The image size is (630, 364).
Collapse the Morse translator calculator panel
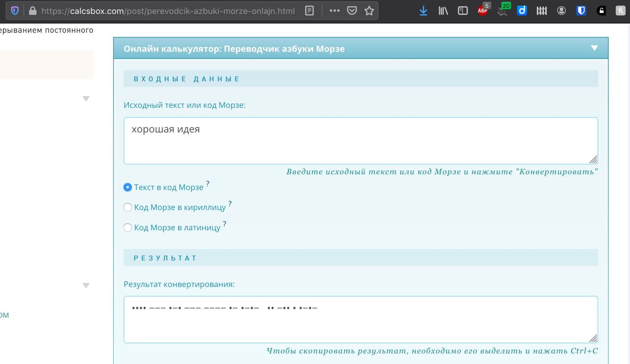click(594, 48)
